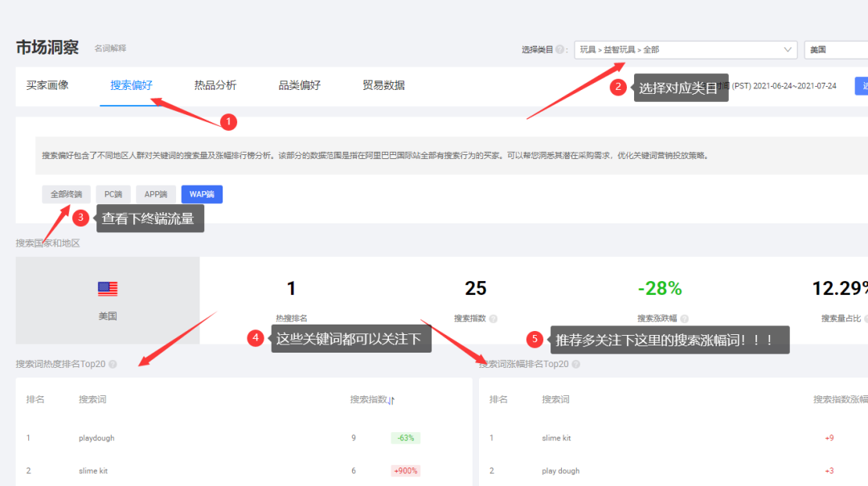Click the +9 growth value
868x486 pixels.
click(x=829, y=438)
